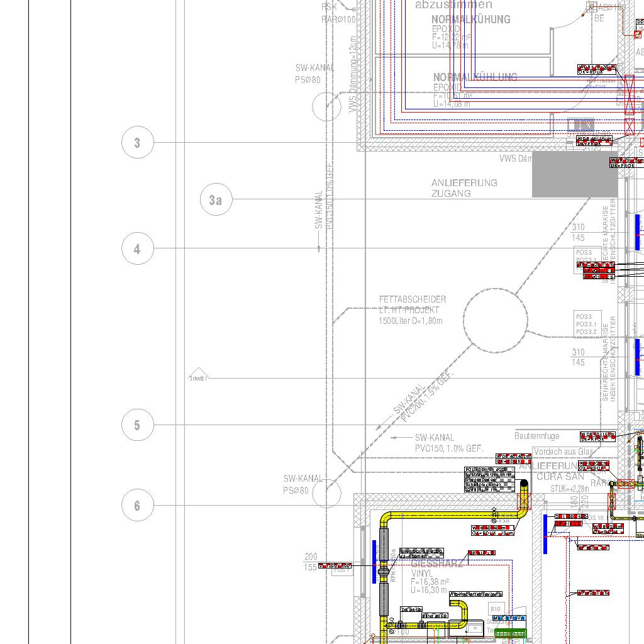
Task: Click the 'FETTABSCHEIDER' text label
Action: coord(413,299)
